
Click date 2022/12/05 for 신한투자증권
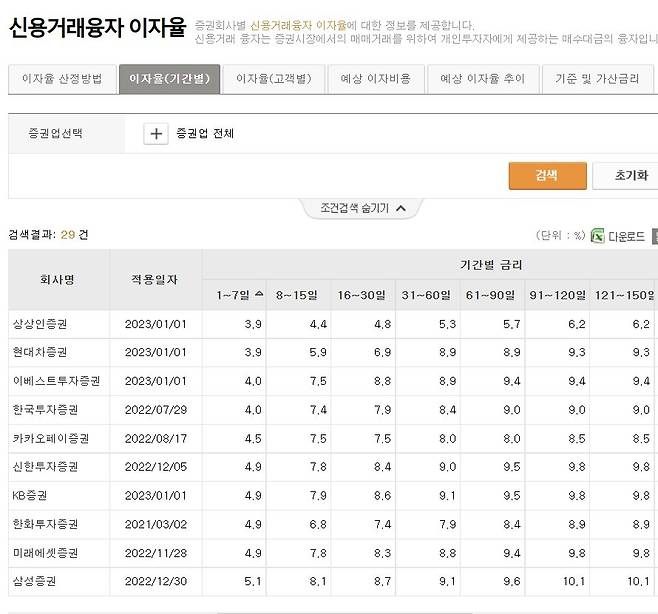tap(156, 467)
